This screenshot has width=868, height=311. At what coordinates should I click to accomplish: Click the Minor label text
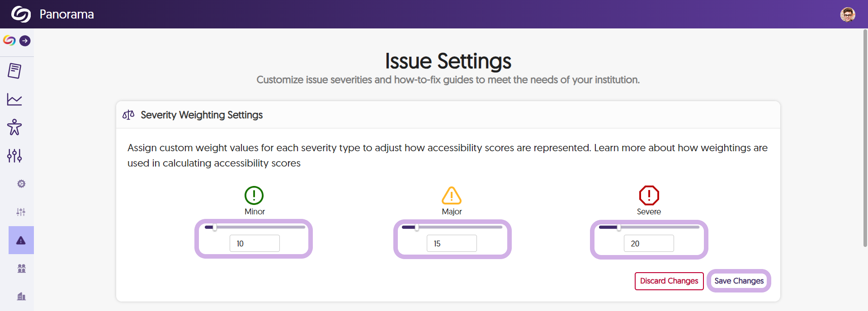[255, 212]
